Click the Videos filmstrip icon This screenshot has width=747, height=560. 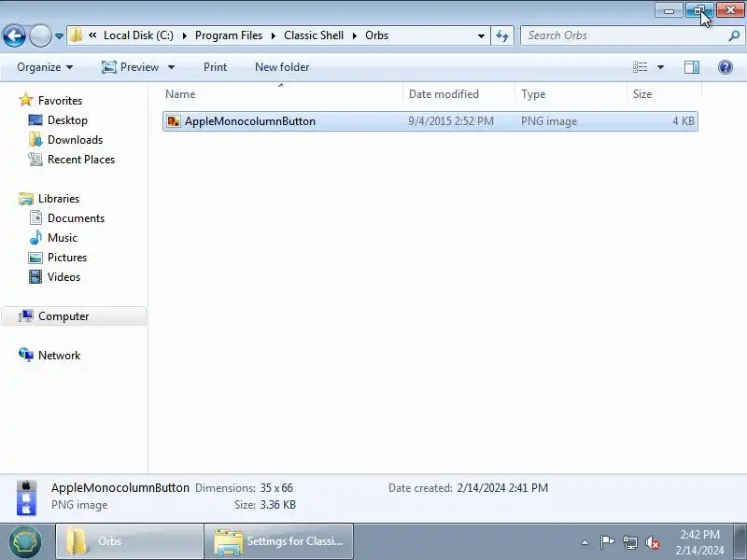35,276
